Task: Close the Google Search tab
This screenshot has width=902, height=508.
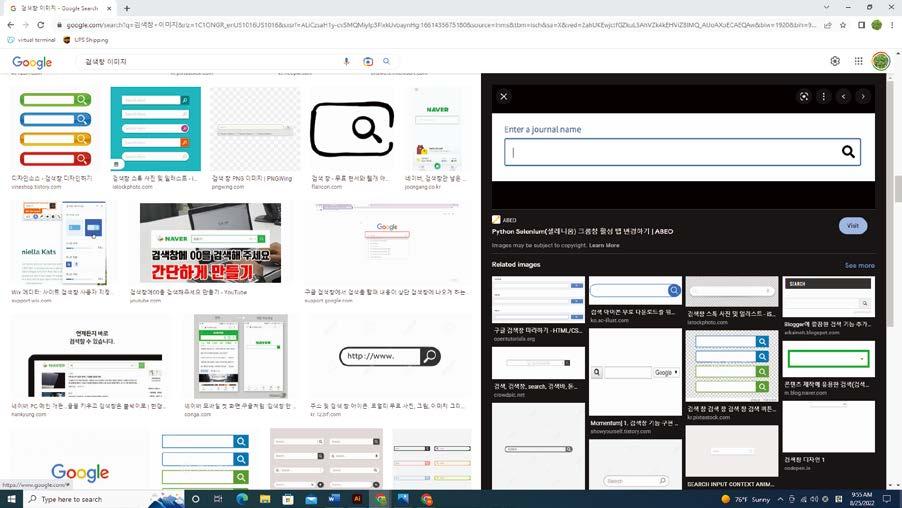Action: coord(108,8)
